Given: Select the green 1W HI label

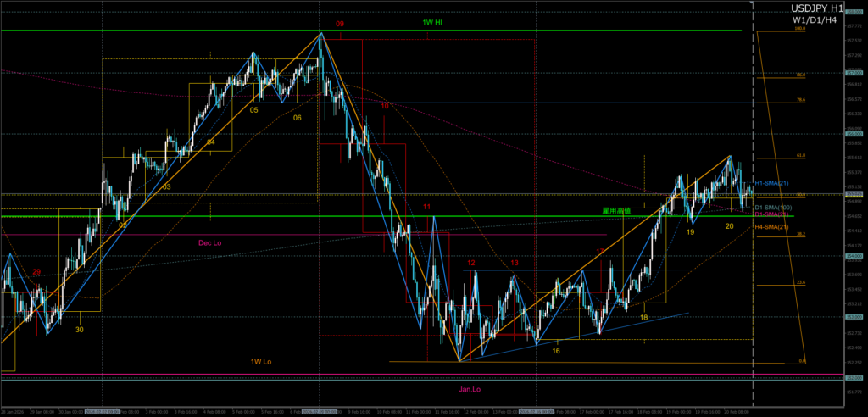Looking at the screenshot, I should [432, 22].
